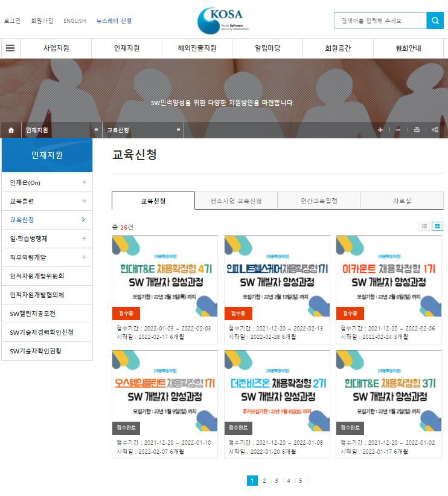The height and width of the screenshot is (496, 448).
Task: Focus the search keyword input field
Action: tap(380, 21)
